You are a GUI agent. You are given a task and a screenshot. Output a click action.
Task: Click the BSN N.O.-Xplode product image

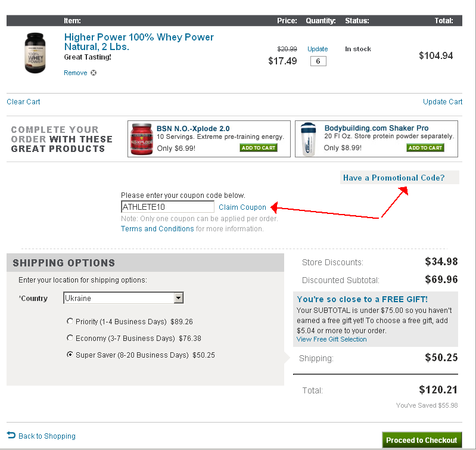pos(141,139)
